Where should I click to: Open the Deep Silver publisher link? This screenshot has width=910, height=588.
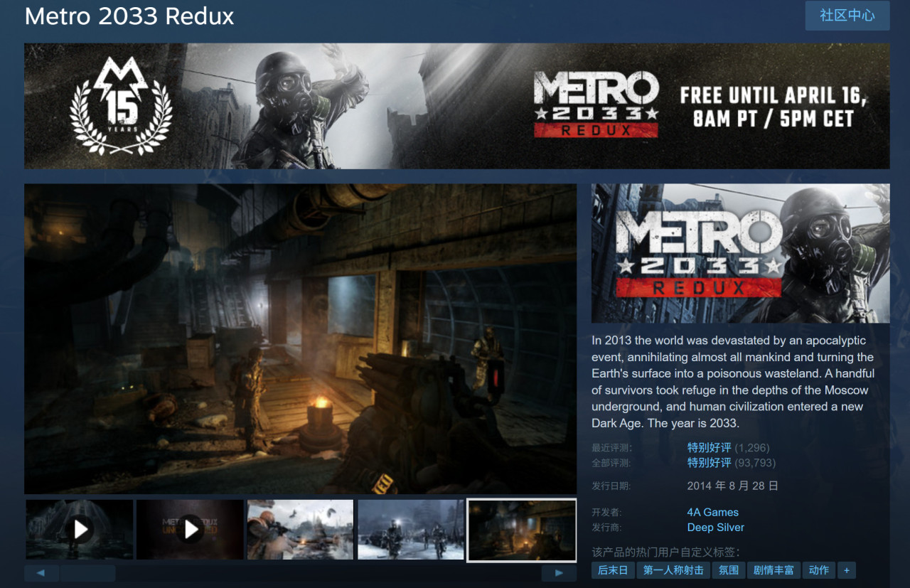click(715, 528)
